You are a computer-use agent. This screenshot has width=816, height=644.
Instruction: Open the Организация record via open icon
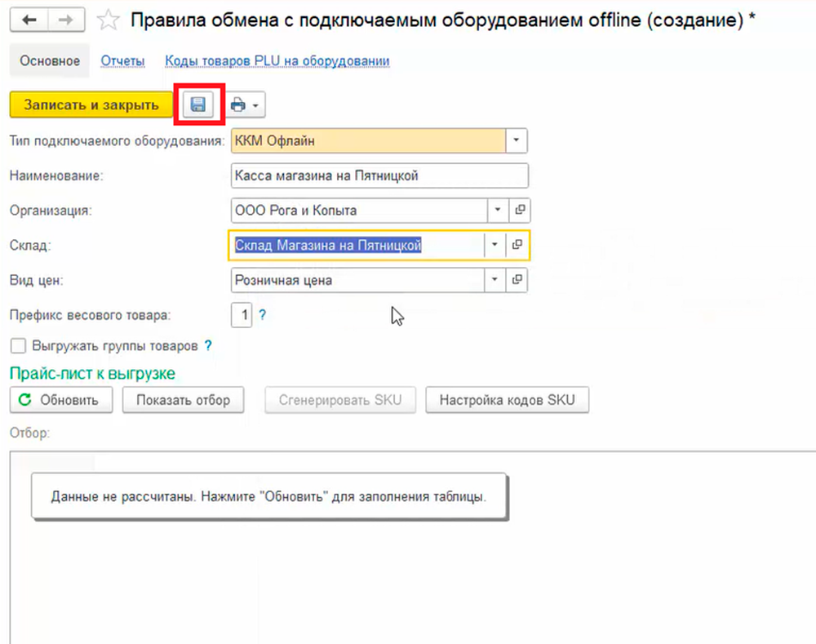[518, 211]
